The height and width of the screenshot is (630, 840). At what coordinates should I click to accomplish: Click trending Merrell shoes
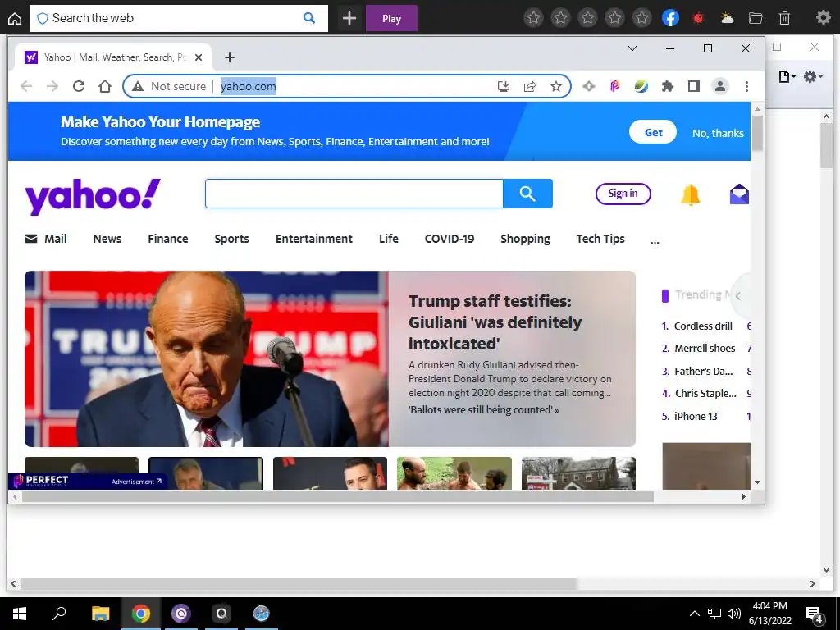pos(705,348)
